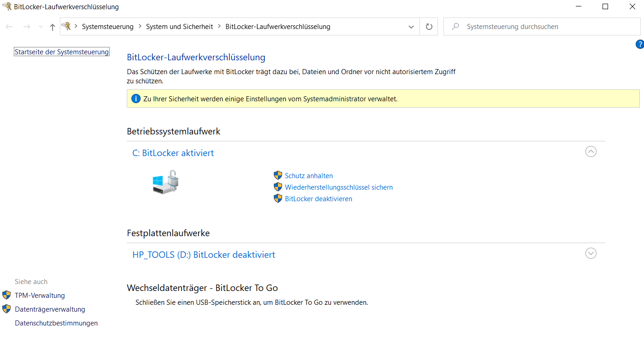Viewport: 644px width, 337px height.
Task: Open Datenträgerverwaltung link
Action: [50, 309]
